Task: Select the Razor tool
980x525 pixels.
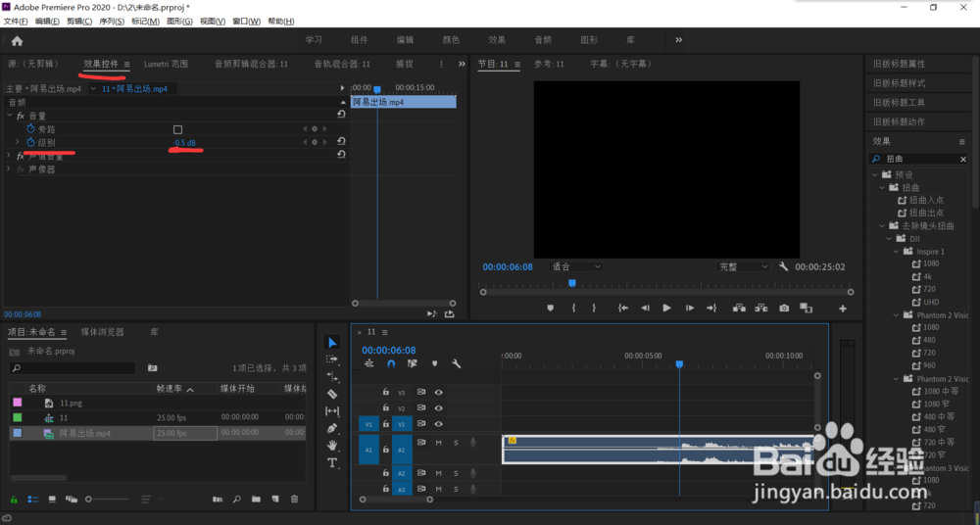Action: pos(332,394)
